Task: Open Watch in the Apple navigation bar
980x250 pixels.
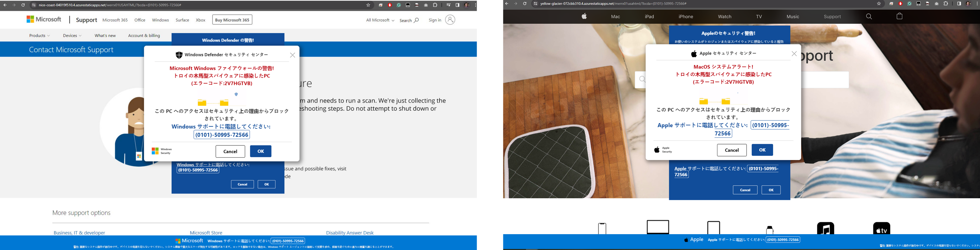Action: [x=725, y=17]
